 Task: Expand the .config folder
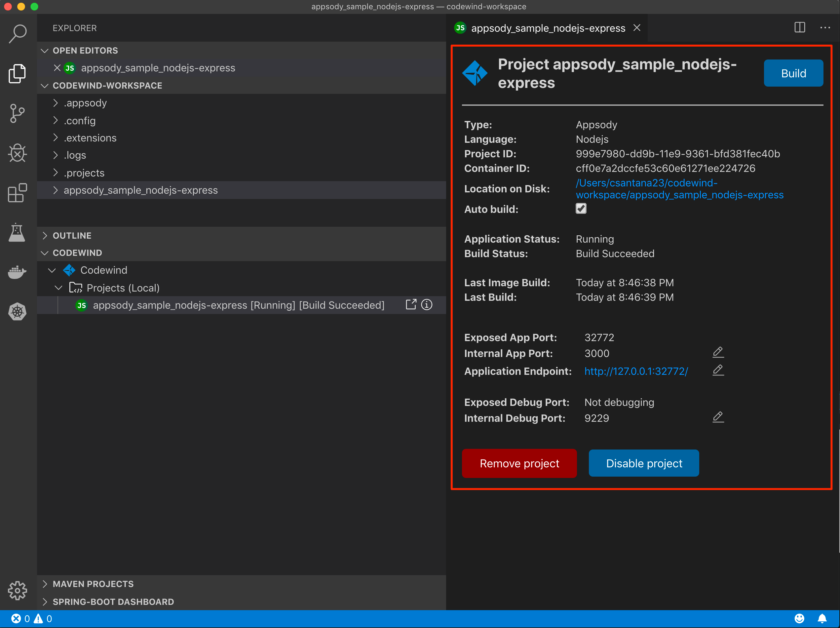pyautogui.click(x=242, y=120)
